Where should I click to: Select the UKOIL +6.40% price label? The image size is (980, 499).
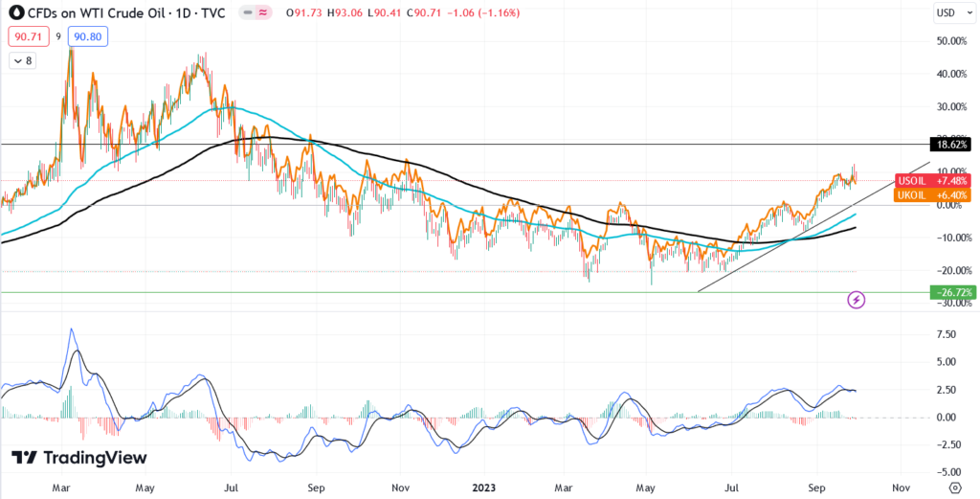tap(933, 195)
